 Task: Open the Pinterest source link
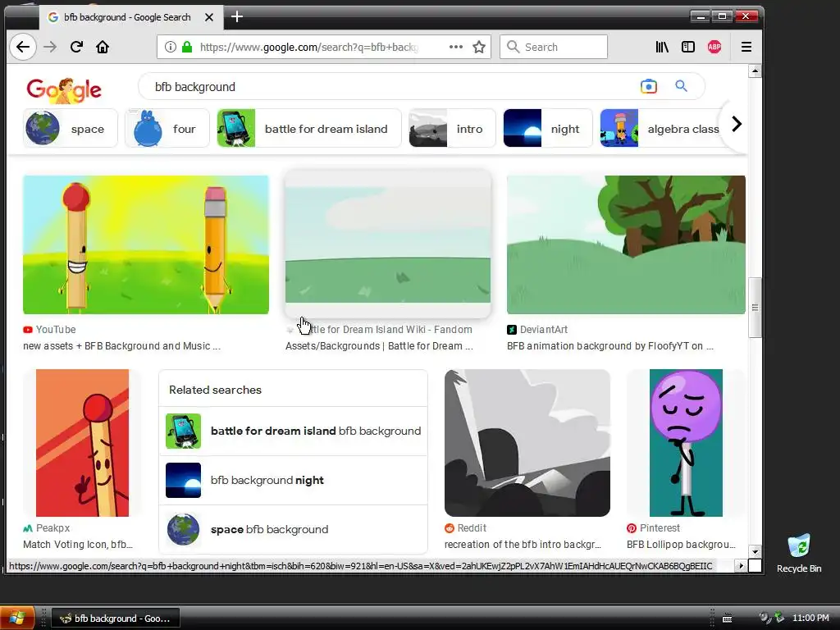tap(654, 527)
